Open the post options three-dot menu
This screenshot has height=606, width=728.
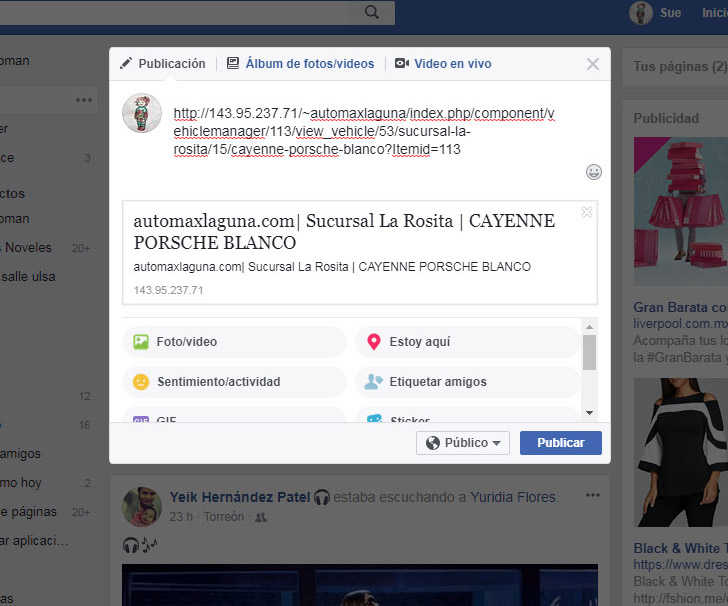592,495
